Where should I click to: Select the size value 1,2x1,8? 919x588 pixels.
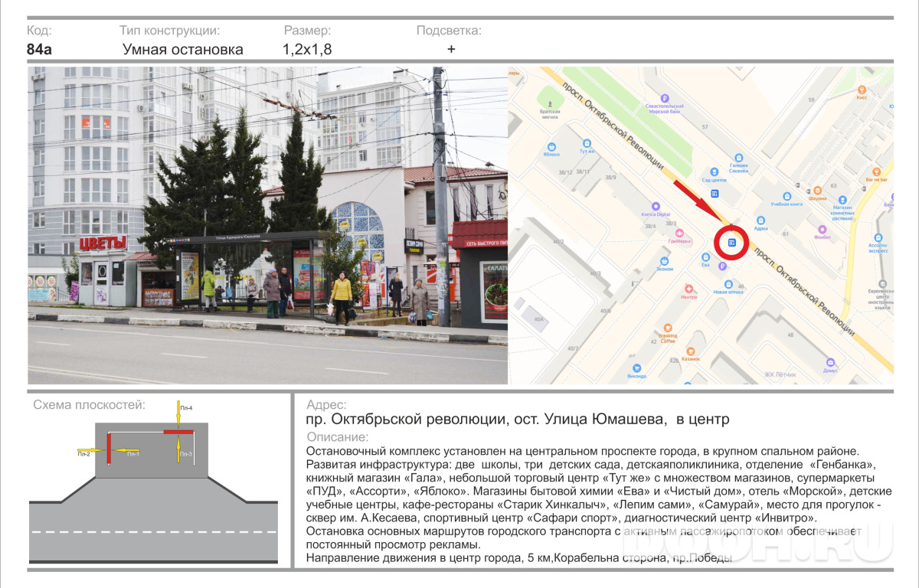[307, 50]
